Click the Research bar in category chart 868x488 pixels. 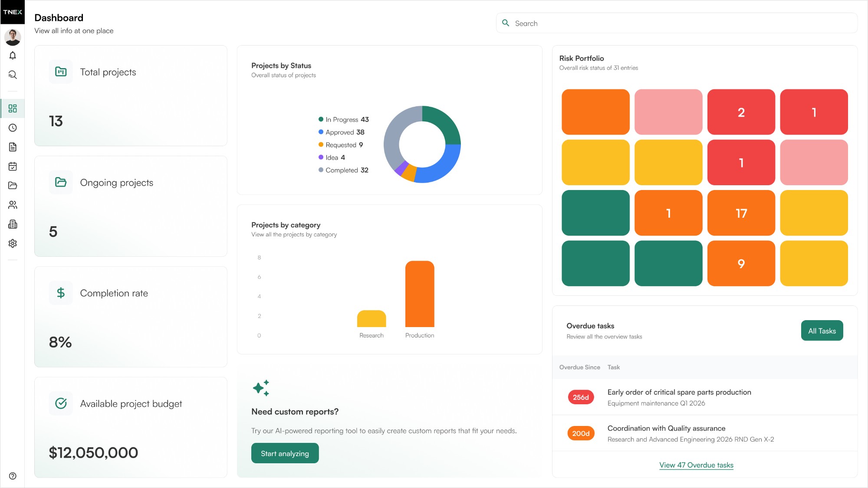tap(372, 318)
